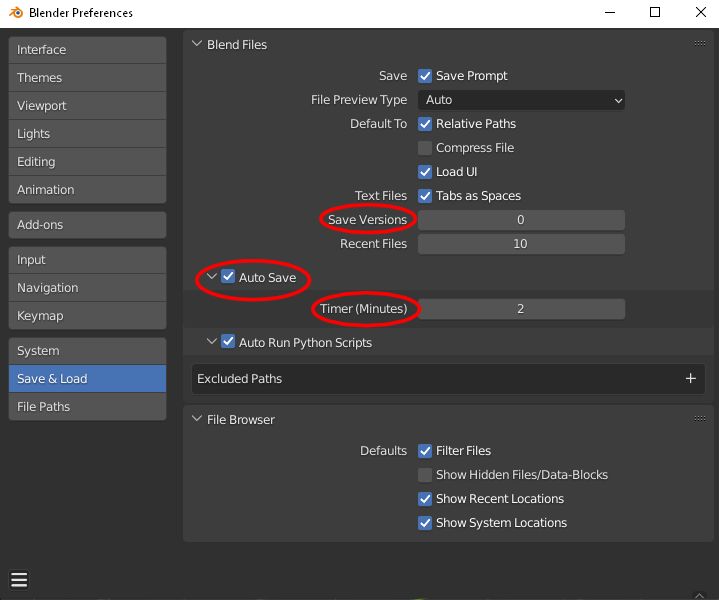Open the hamburger preferences menu
This screenshot has width=719, height=600.
click(19, 580)
